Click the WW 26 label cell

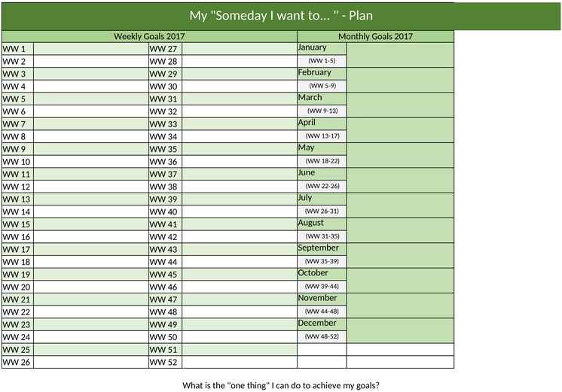pos(17,362)
